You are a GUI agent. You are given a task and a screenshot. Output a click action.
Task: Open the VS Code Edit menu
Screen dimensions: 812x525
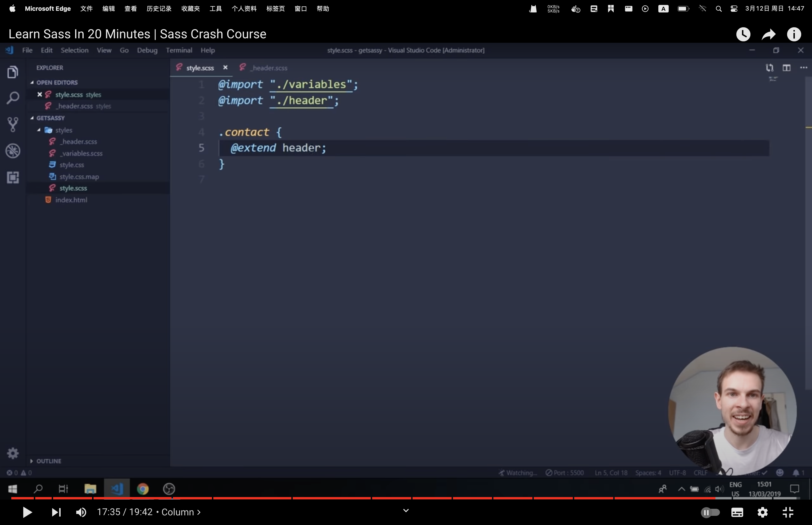point(46,50)
